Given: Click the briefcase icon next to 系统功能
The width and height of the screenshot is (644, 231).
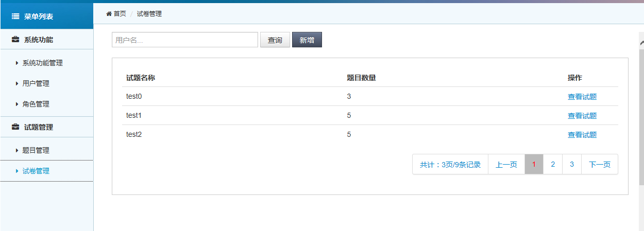Looking at the screenshot, I should [15, 40].
